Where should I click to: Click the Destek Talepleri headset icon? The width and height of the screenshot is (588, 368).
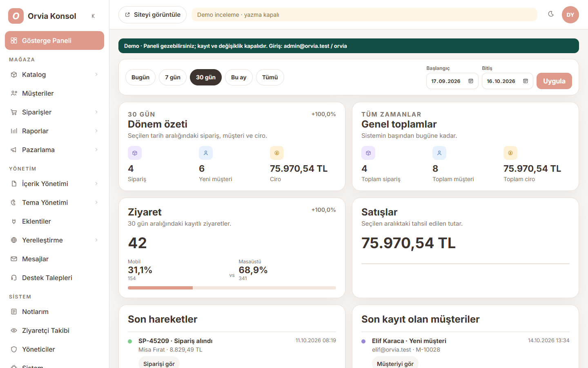(x=14, y=278)
